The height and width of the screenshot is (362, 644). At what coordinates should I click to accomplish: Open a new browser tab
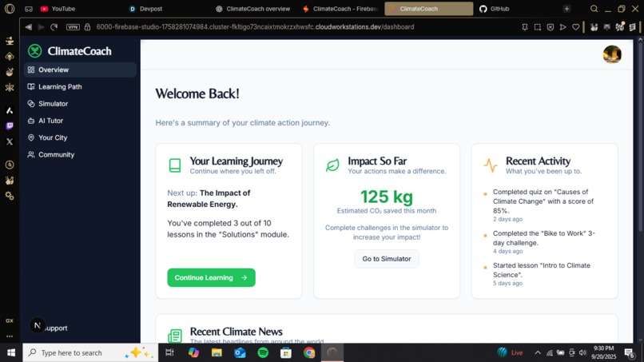[x=566, y=9]
